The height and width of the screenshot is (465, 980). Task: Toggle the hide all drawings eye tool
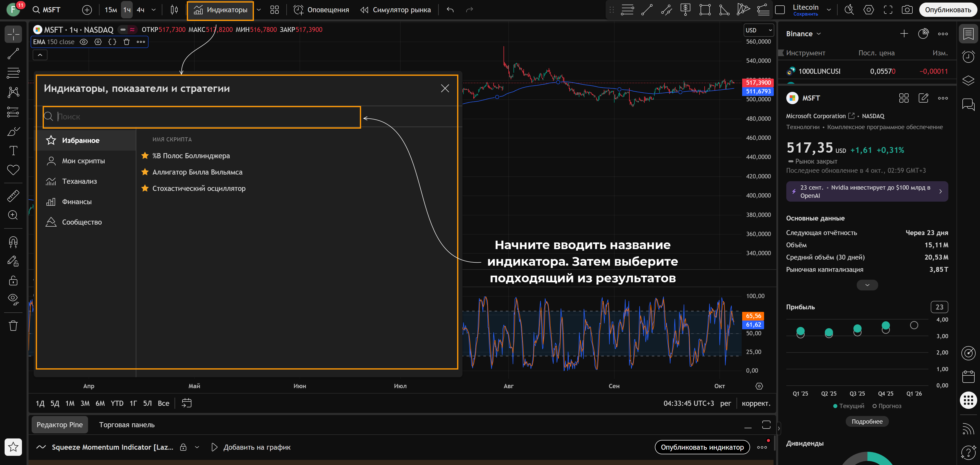pyautogui.click(x=13, y=299)
